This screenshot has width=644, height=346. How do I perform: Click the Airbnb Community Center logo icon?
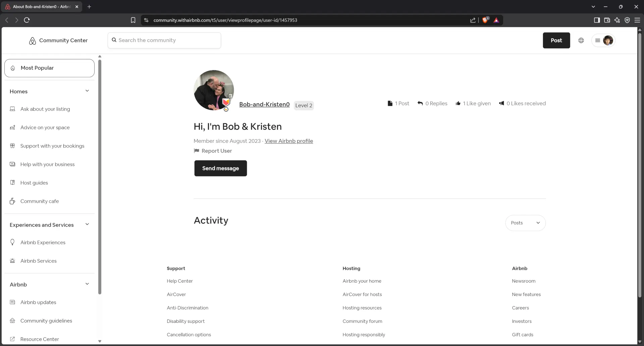pos(33,41)
